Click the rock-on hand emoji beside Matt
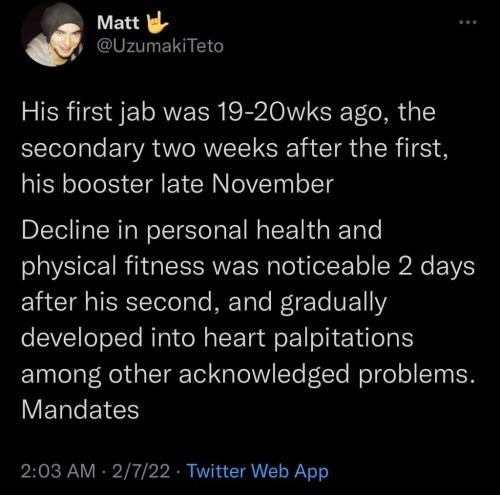This screenshot has height=495, width=500. (157, 22)
